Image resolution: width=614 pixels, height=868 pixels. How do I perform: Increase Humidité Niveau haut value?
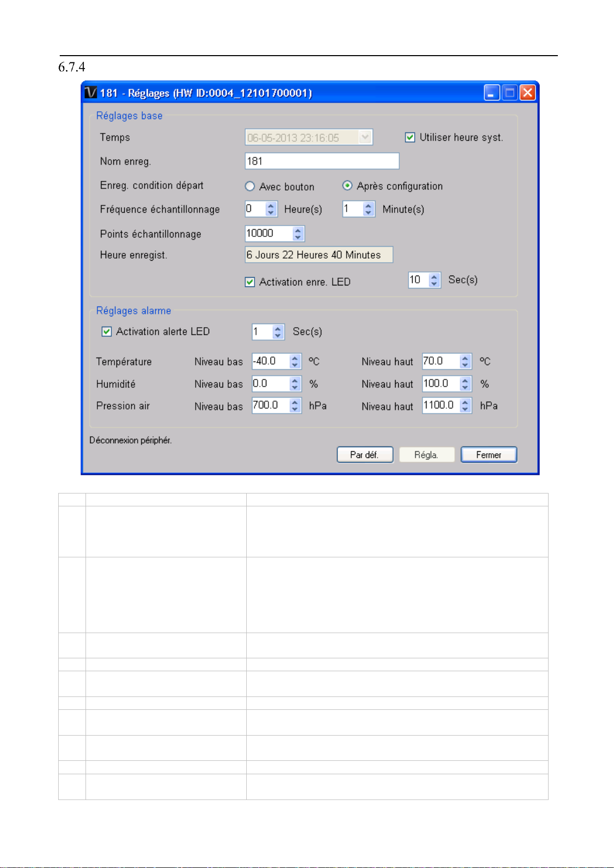466,380
